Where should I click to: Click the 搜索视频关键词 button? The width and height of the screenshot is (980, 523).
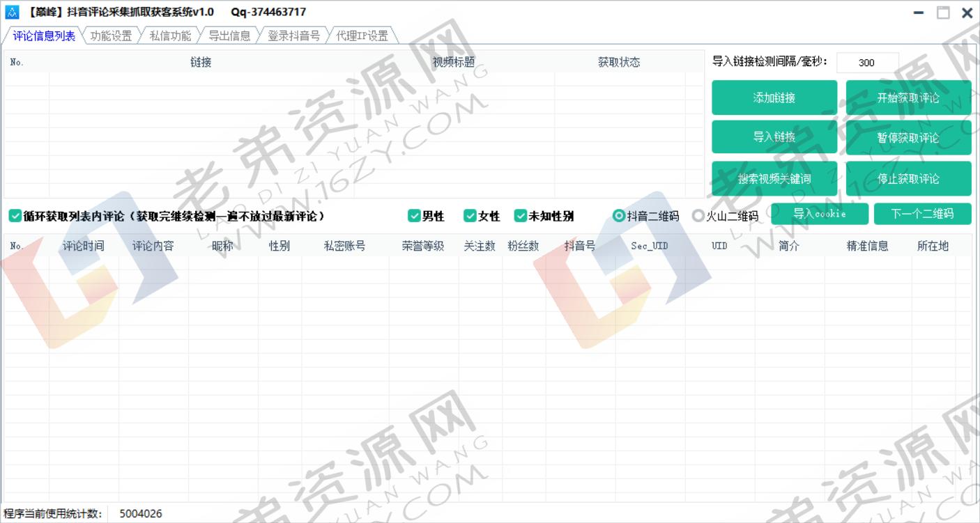[x=774, y=178]
